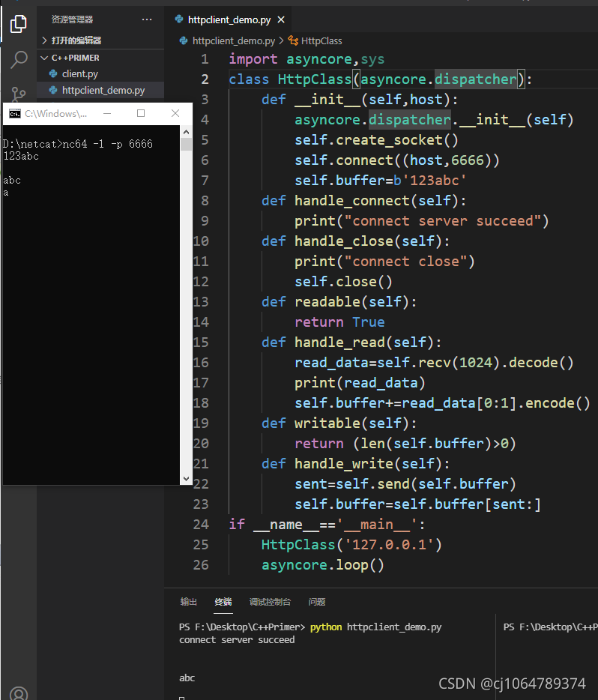Click the cmd window scrollbar thumb
Viewport: 598px width, 700px height.
186,144
